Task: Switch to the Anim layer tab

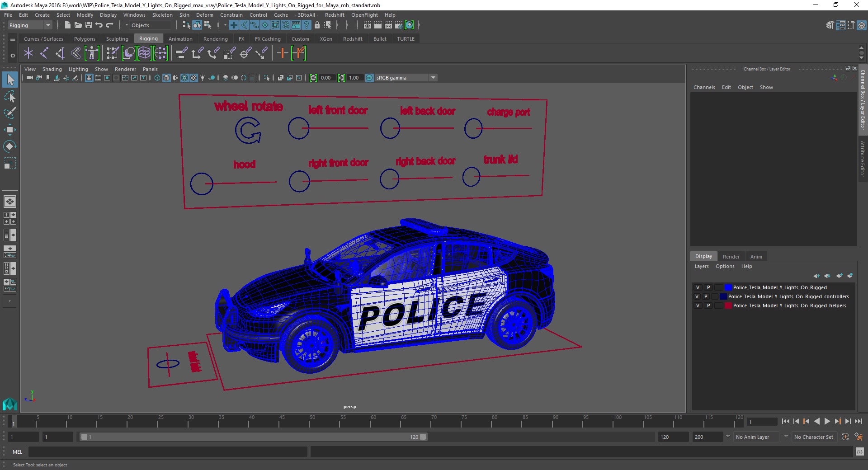Action: coord(756,256)
